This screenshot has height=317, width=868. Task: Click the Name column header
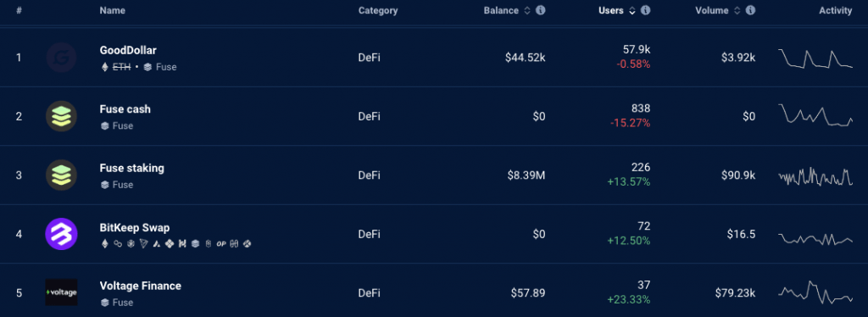[113, 10]
